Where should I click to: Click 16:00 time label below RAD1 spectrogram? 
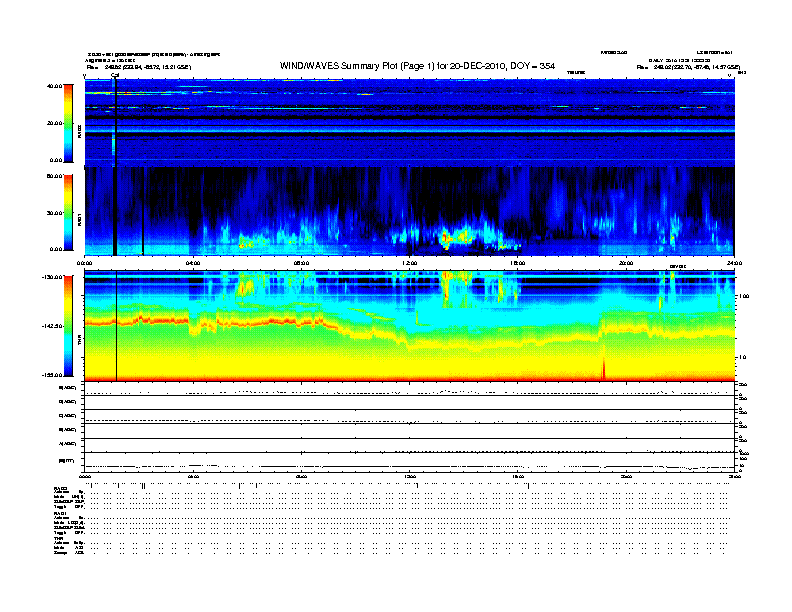(518, 263)
